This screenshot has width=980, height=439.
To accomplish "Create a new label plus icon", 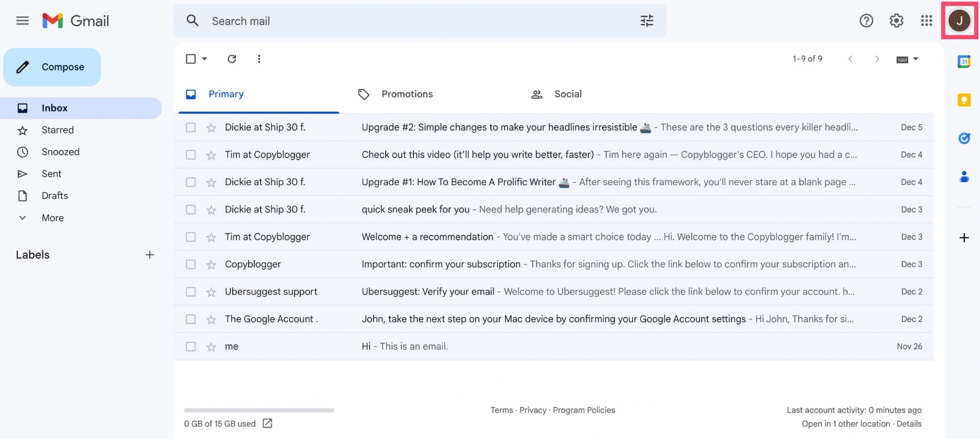I will [150, 254].
